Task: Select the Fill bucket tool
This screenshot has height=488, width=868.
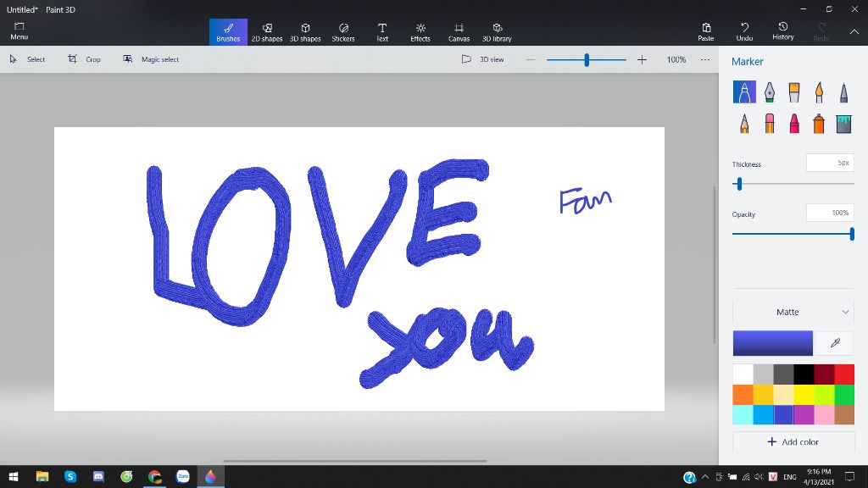Action: point(843,124)
